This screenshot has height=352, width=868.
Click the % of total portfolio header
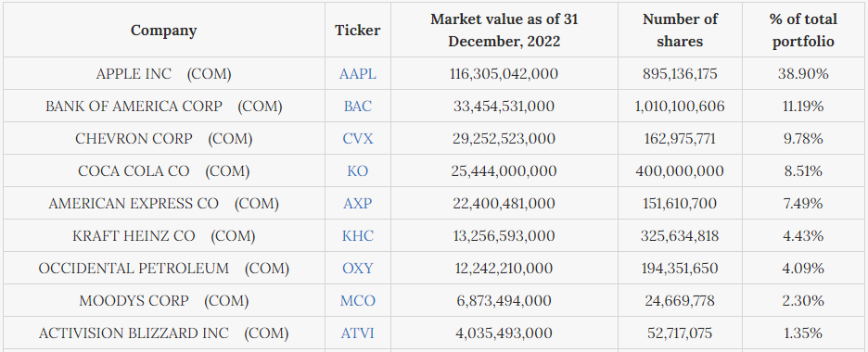[804, 30]
